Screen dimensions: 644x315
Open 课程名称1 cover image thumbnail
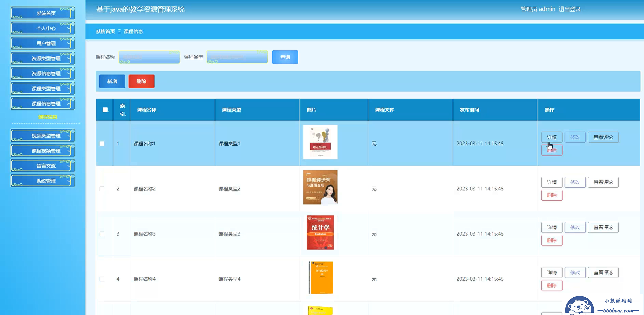click(x=320, y=142)
